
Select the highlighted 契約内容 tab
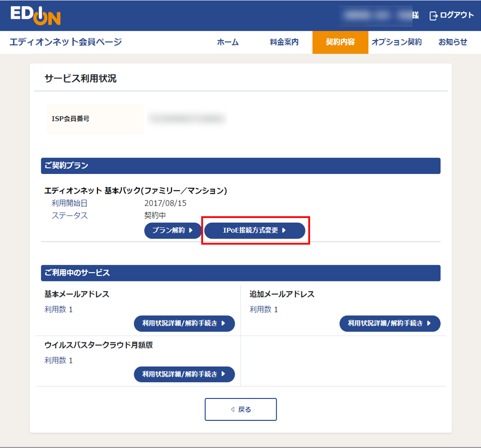(x=340, y=42)
